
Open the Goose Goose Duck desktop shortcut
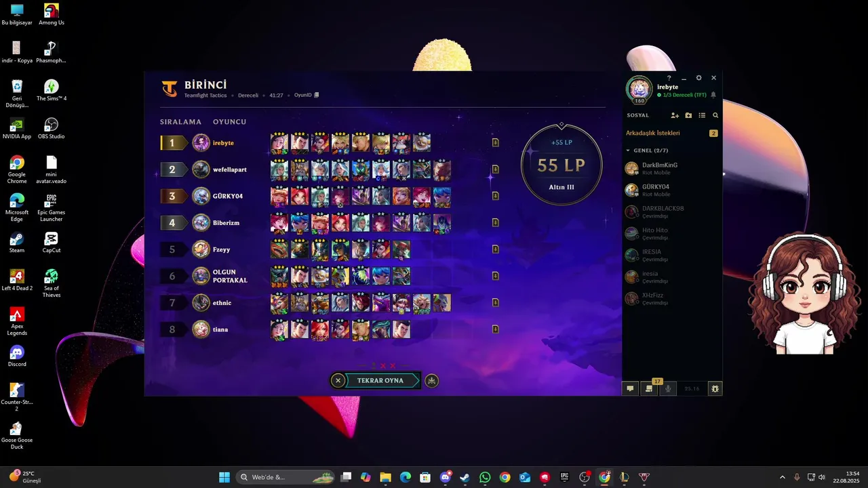(17, 436)
